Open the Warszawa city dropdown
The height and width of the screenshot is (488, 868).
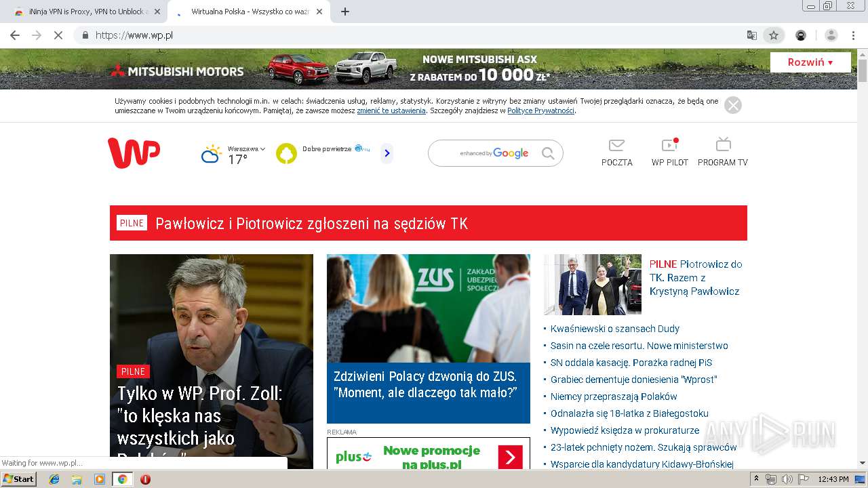pyautogui.click(x=246, y=148)
